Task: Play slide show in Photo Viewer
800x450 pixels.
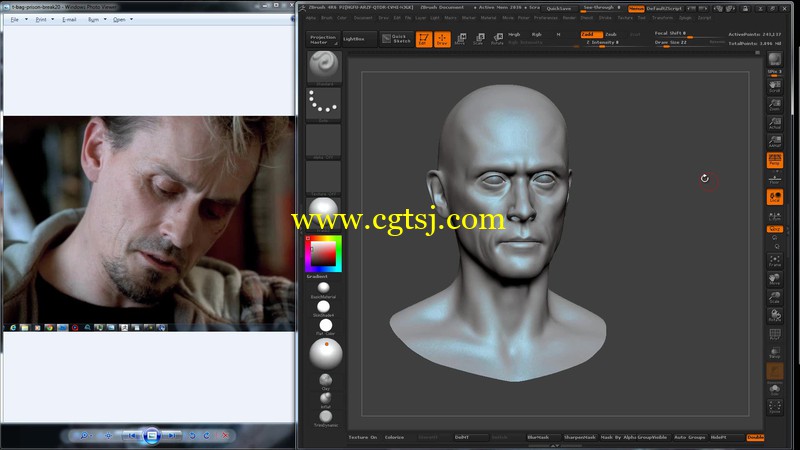Action: point(152,435)
